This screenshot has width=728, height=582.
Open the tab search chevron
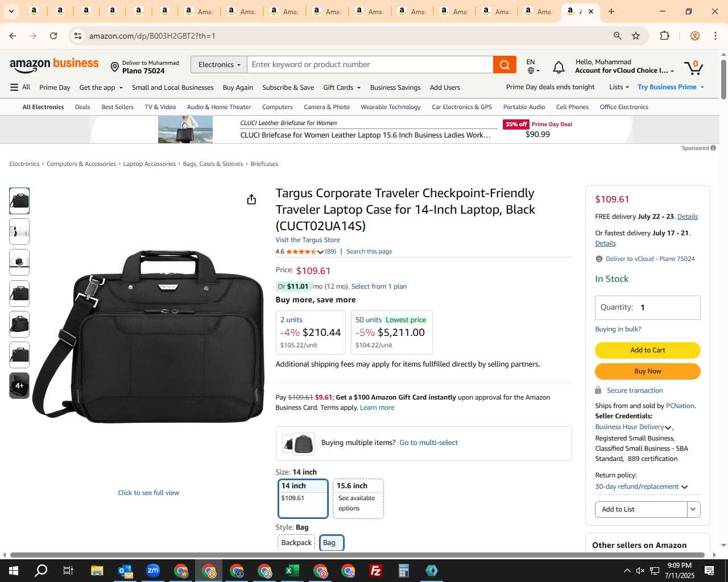coord(11,11)
